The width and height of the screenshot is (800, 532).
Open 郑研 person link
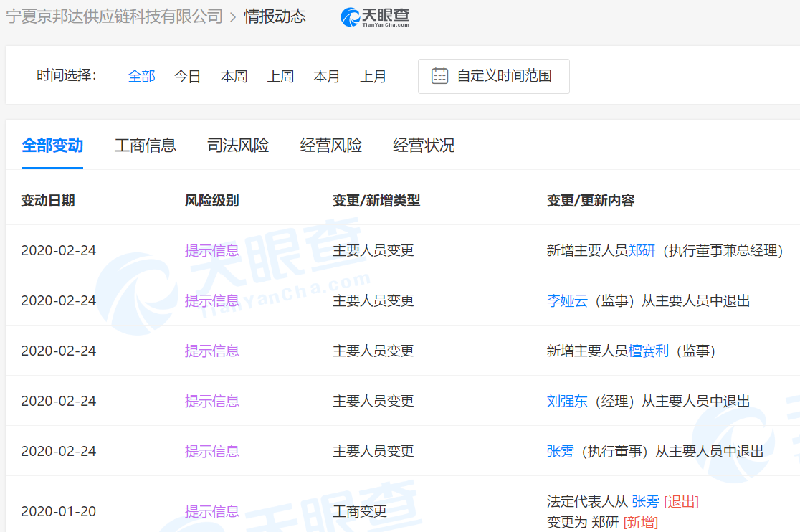642,250
